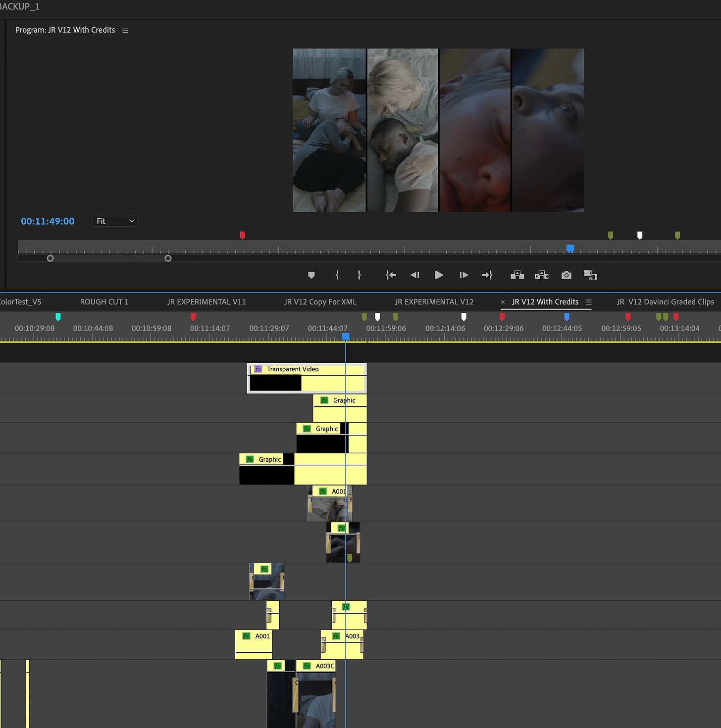
Task: Click red marker near 00:12:29:06
Action: pos(502,317)
